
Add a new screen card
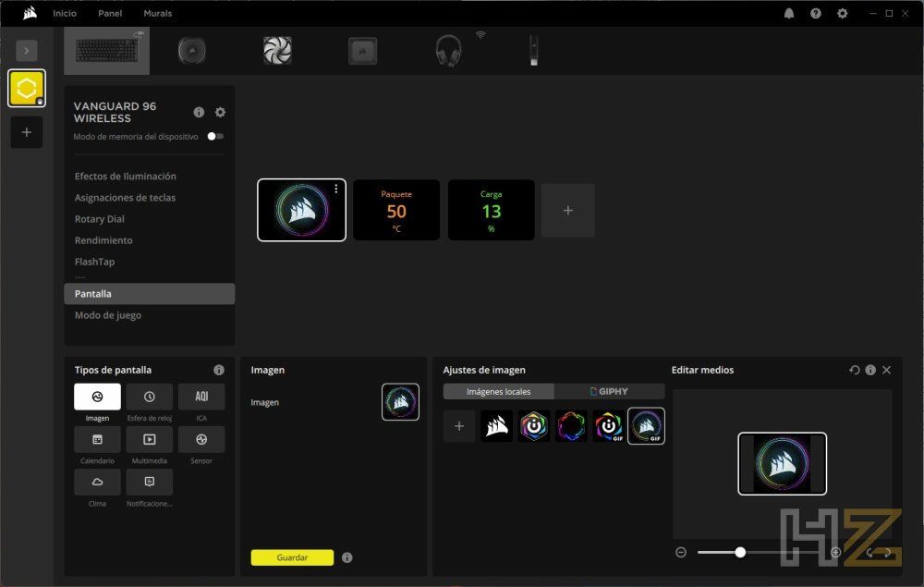[x=568, y=211]
